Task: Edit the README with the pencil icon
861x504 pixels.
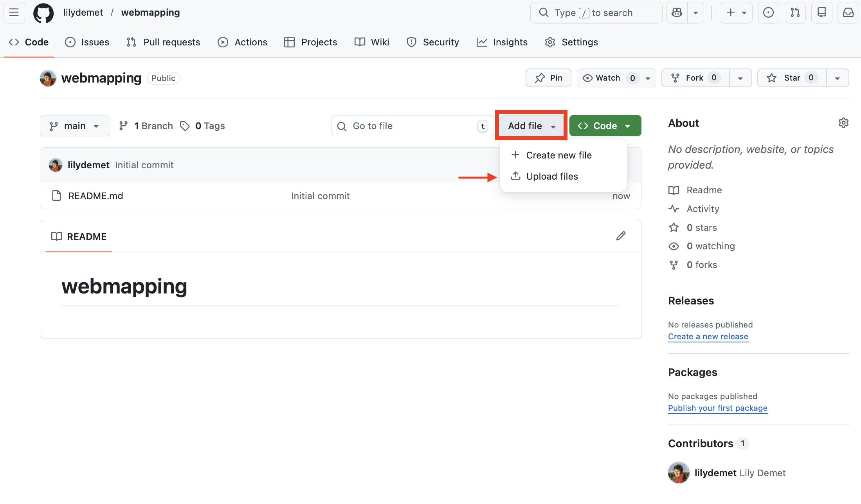Action: click(x=621, y=236)
